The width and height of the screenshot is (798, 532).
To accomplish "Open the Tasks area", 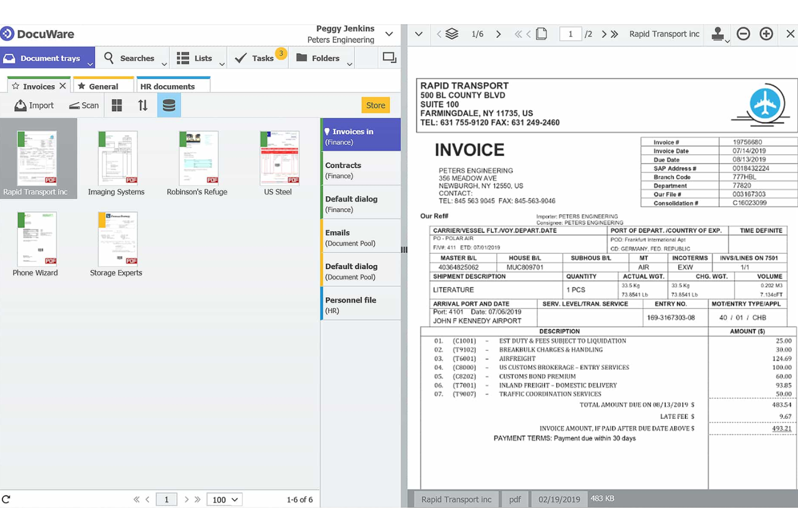I will [254, 58].
